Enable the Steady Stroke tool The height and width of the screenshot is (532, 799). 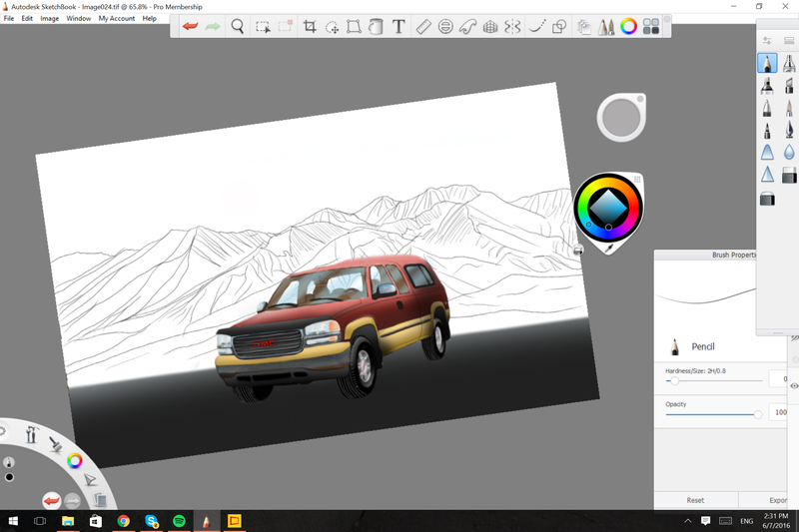pyautogui.click(x=537, y=26)
